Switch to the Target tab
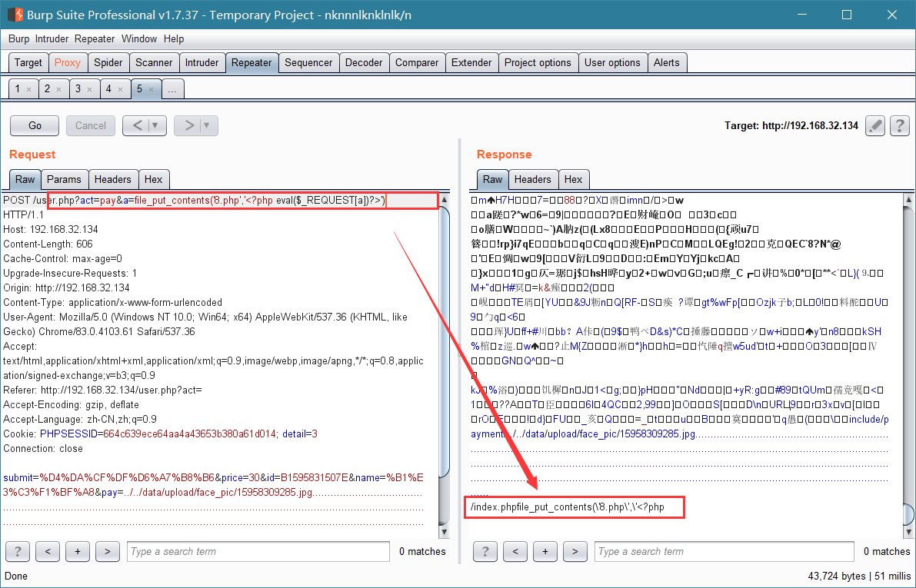The width and height of the screenshot is (916, 588). [x=28, y=62]
